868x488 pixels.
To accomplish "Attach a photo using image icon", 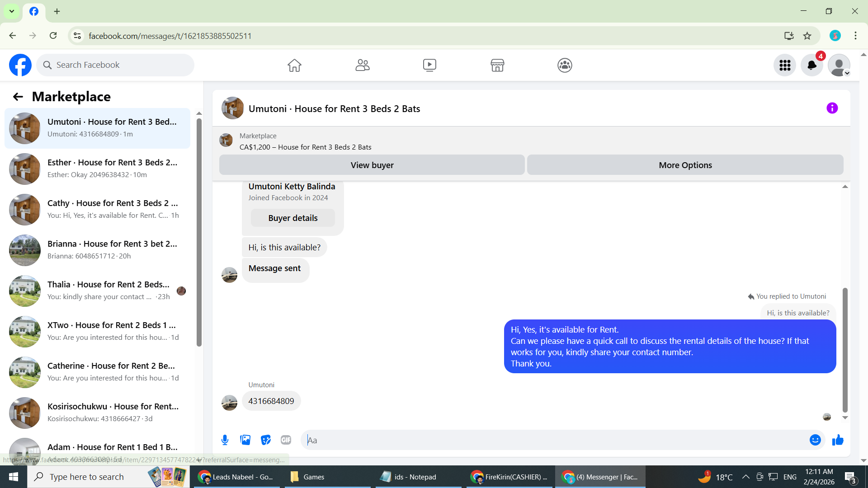I will 245,440.
